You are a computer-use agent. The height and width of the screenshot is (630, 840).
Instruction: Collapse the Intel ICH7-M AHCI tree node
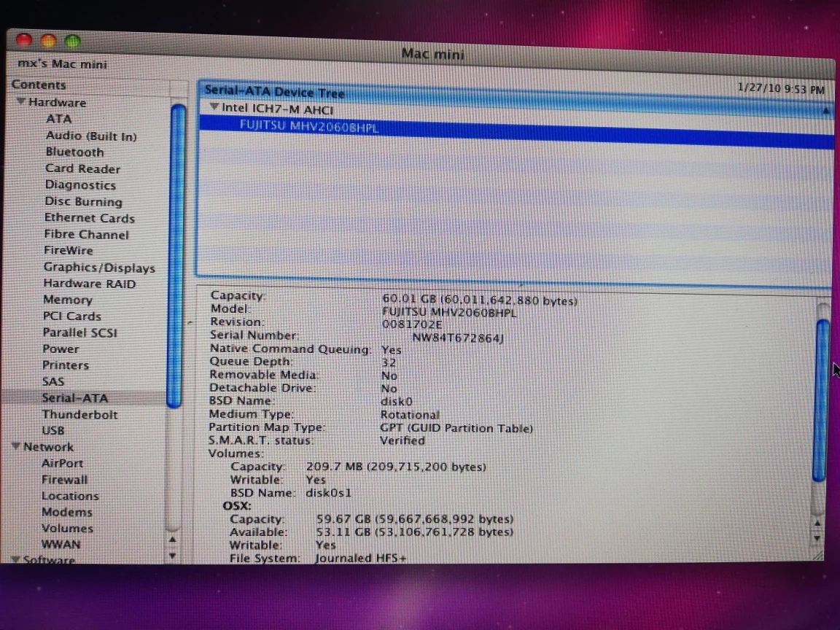tap(214, 106)
